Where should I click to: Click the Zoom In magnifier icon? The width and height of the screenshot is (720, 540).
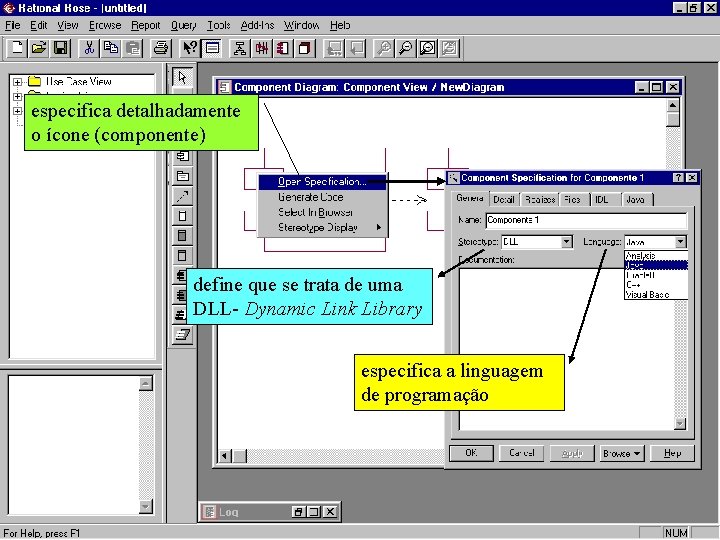384,48
